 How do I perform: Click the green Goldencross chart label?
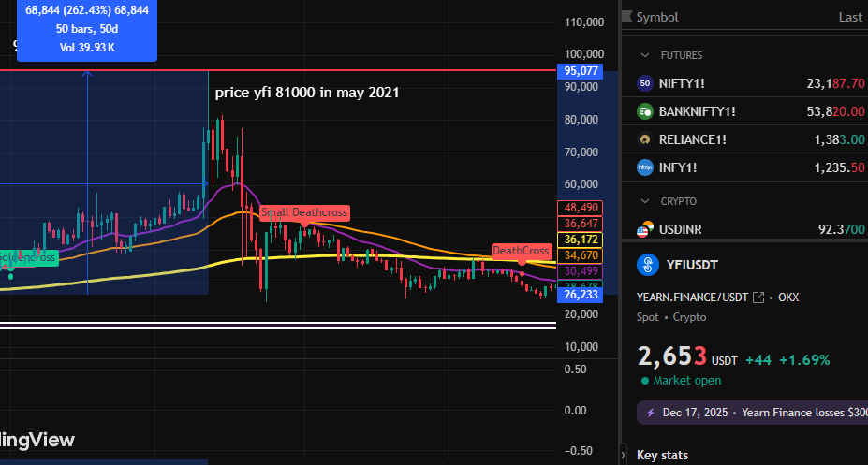point(28,257)
